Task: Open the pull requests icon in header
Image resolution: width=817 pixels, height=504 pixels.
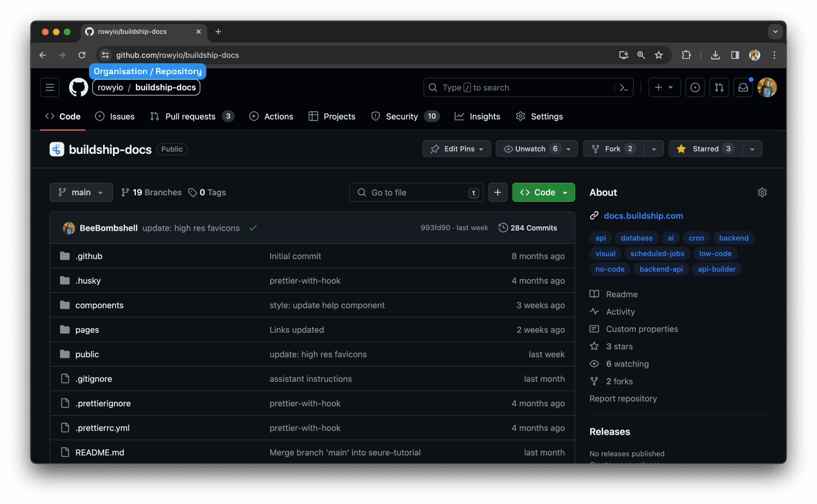Action: point(719,87)
